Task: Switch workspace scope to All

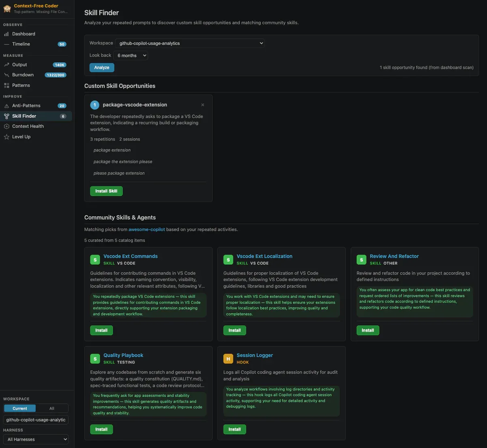Action: point(52,409)
